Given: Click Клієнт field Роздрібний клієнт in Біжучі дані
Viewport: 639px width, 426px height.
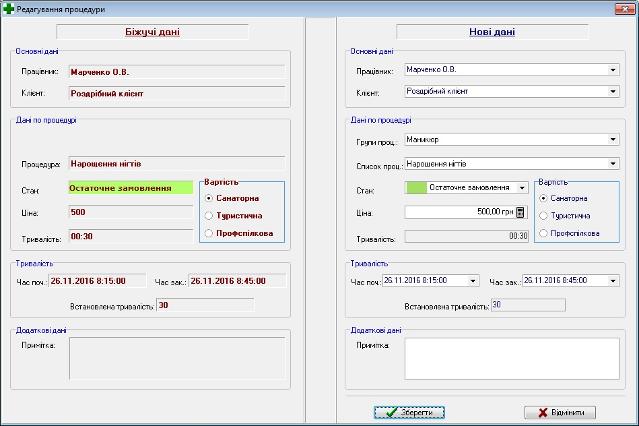Looking at the screenshot, I should pos(177,93).
